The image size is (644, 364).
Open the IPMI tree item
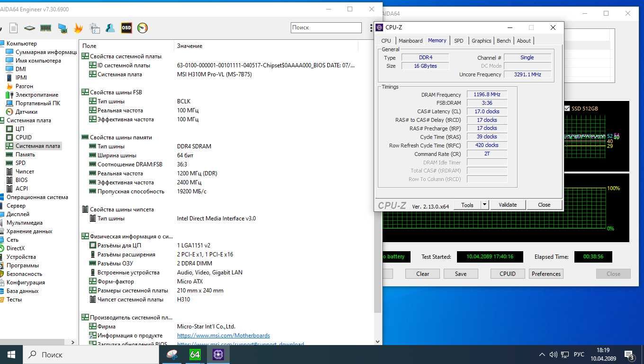point(21,78)
